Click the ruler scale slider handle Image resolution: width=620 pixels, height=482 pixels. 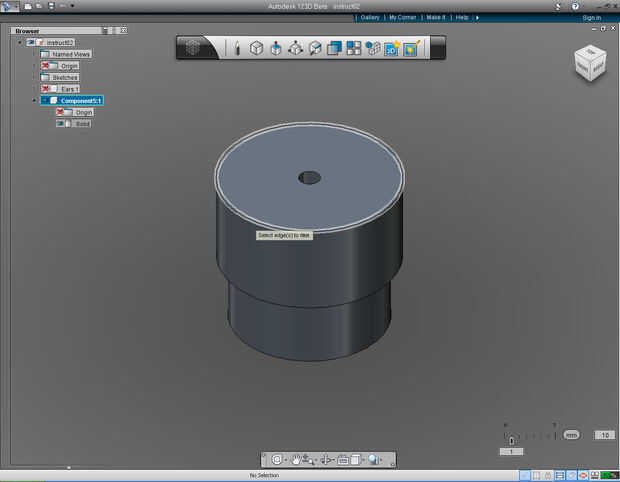(512, 440)
